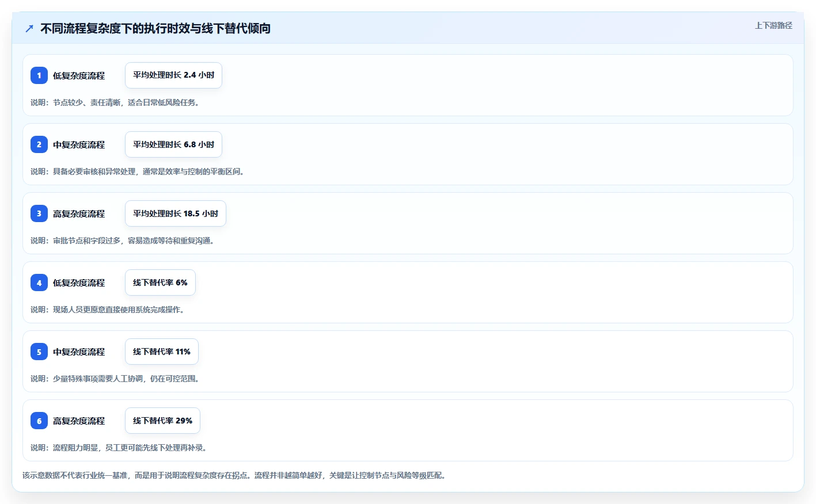Click 中复杂度流程 label in row 2
Screen dimensions: 816x504
(x=79, y=144)
